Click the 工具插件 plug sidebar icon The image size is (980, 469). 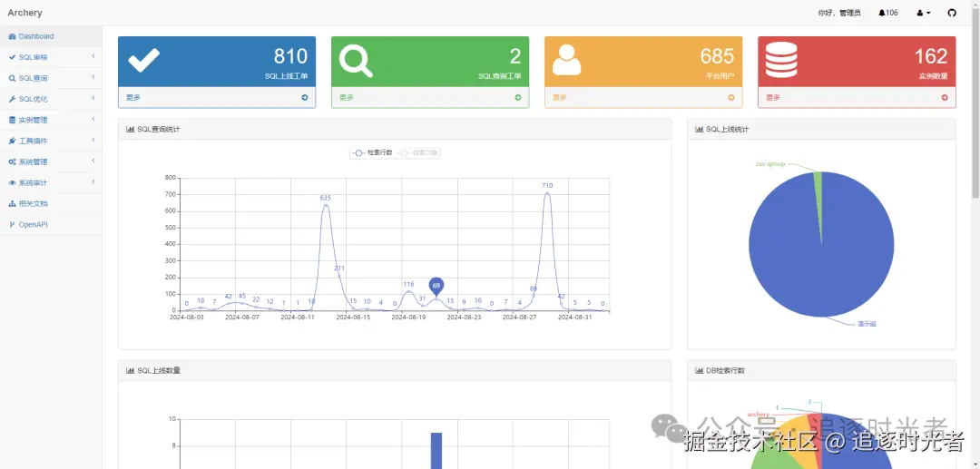pos(12,142)
